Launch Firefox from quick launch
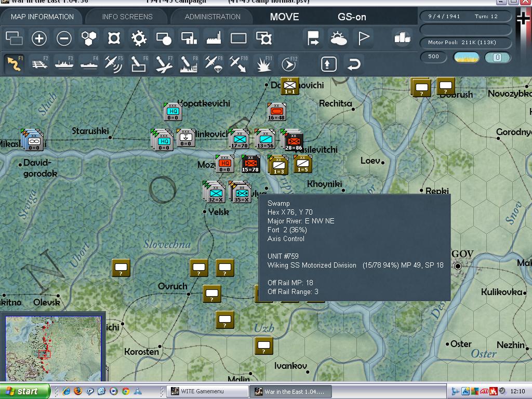Image resolution: width=532 pixels, height=399 pixels. tap(78, 391)
